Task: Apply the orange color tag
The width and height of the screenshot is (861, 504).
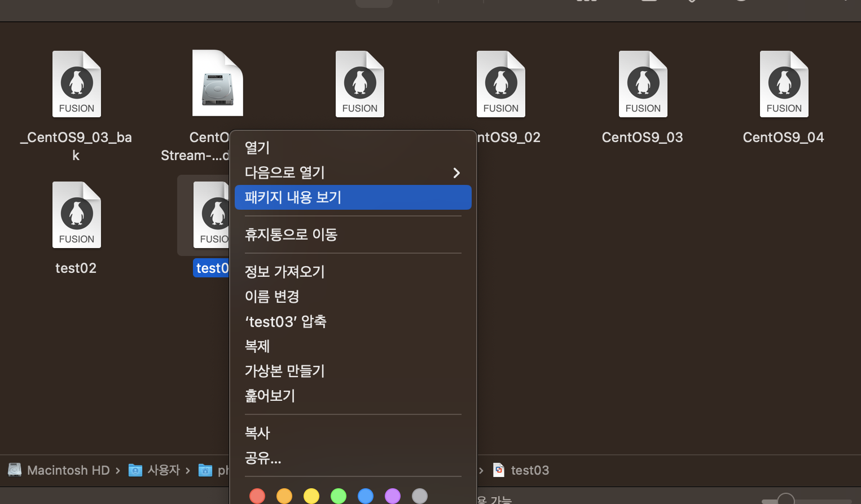Action: coord(284,496)
